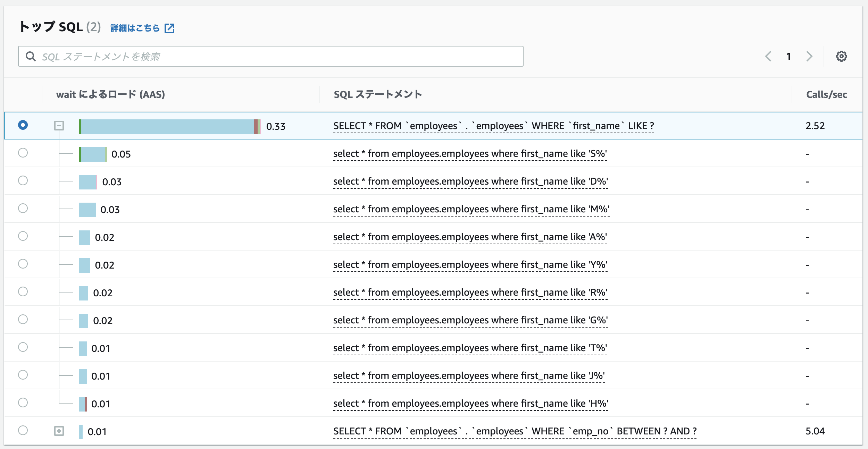Viewport: 868px width, 449px height.
Task: Go to previous page arrow
Action: (768, 56)
